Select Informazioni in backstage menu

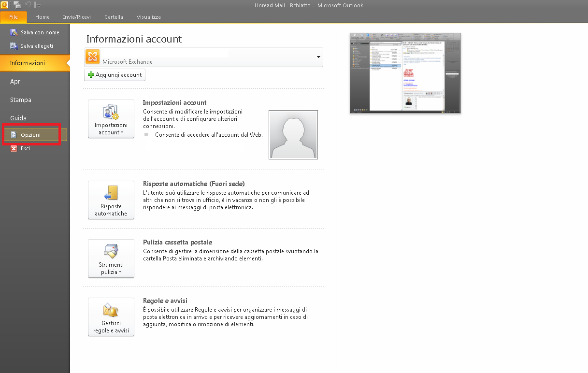pyautogui.click(x=35, y=63)
